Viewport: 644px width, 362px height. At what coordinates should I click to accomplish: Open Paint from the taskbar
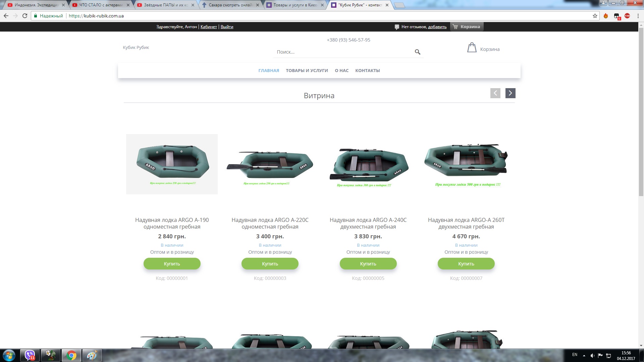(x=92, y=355)
